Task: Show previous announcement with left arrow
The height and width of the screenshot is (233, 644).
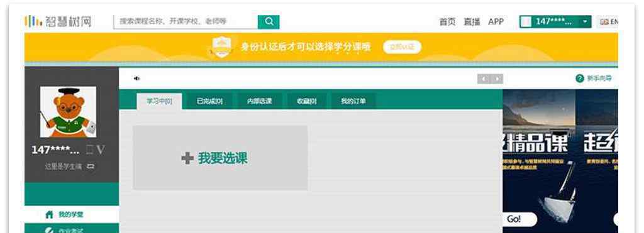Action: pyautogui.click(x=484, y=79)
